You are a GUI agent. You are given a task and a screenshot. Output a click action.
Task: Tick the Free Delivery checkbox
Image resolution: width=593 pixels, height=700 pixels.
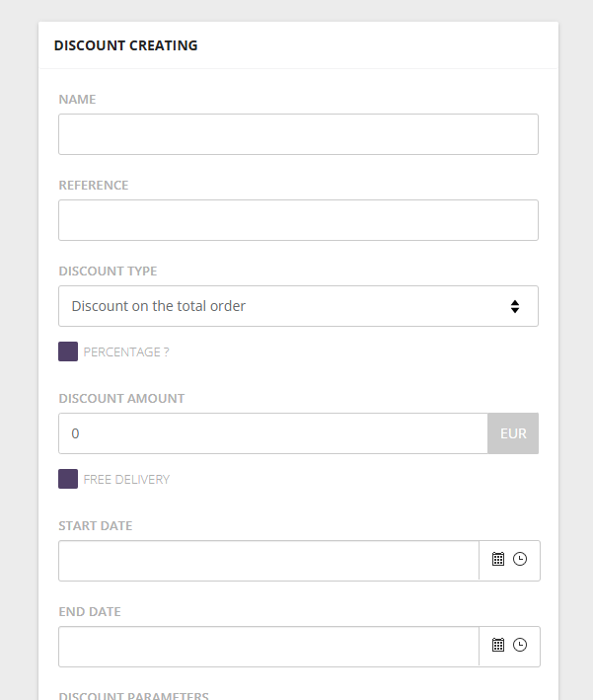[68, 479]
